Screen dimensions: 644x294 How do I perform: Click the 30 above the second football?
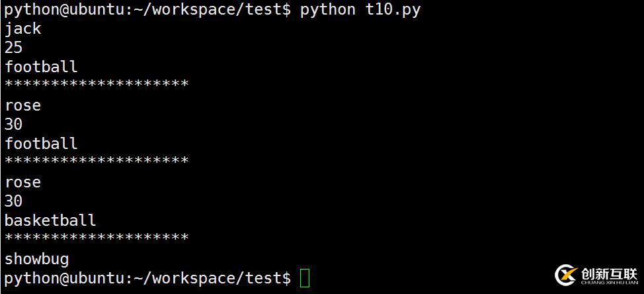tap(14, 124)
